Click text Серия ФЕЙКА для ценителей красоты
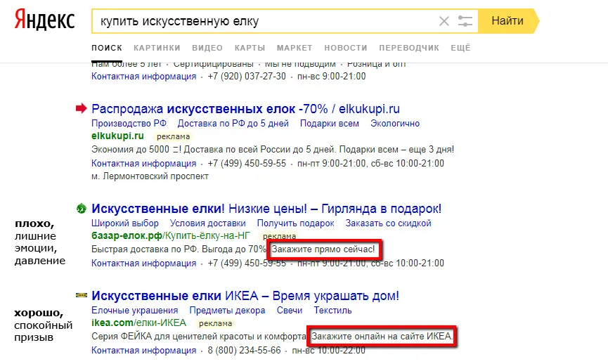Viewport: 608px width, 364px height. (x=199, y=336)
